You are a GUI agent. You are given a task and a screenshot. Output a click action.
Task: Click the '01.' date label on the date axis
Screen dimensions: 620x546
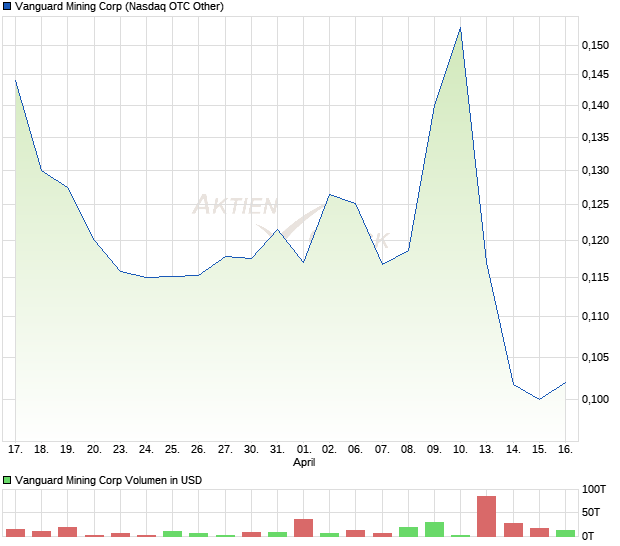pos(304,449)
